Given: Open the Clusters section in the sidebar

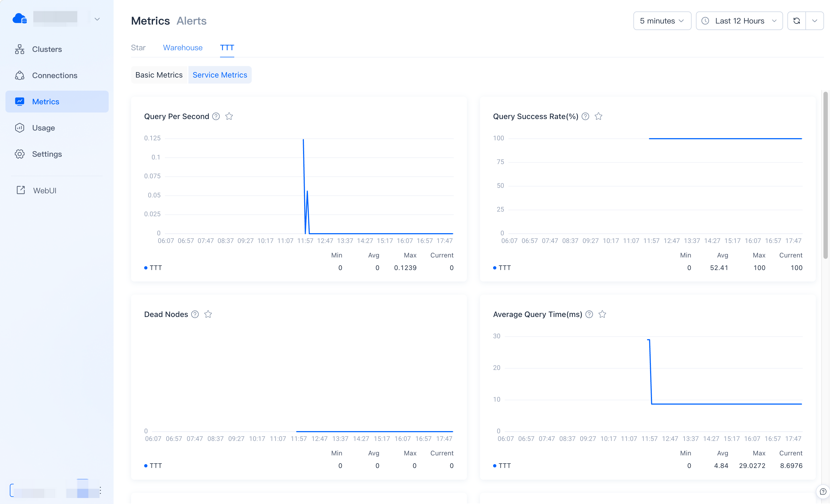Looking at the screenshot, I should (47, 49).
